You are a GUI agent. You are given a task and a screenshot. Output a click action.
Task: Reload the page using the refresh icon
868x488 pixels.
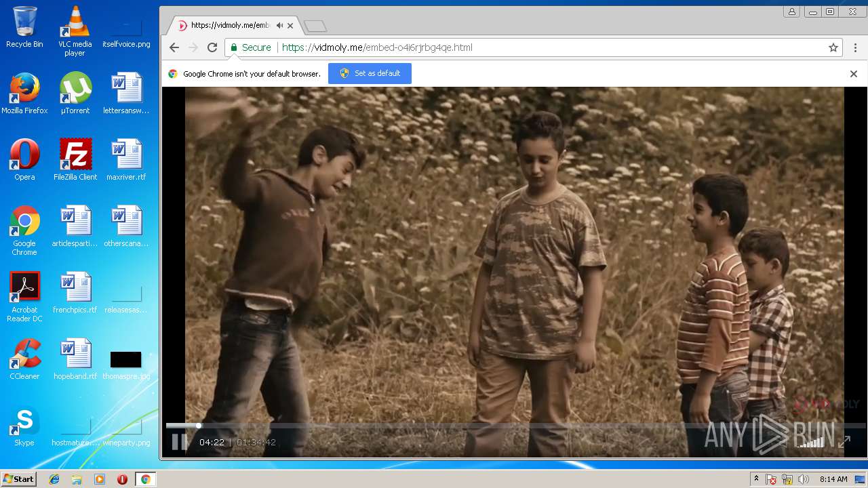tap(212, 47)
